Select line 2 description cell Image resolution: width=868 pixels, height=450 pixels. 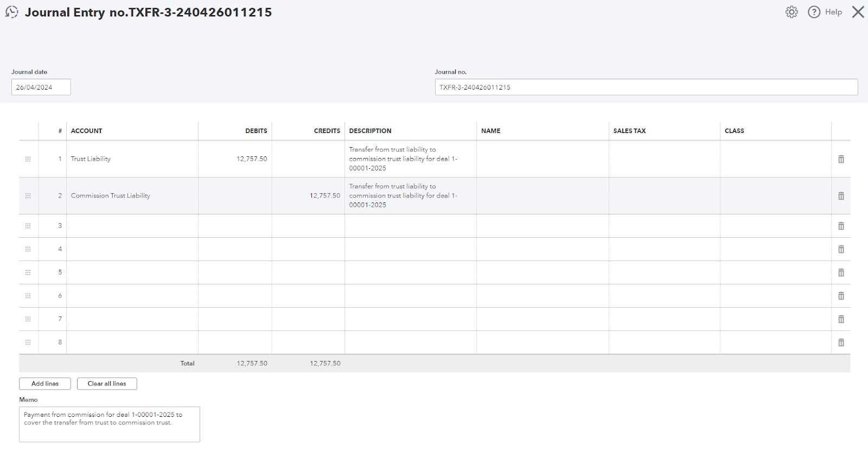411,196
